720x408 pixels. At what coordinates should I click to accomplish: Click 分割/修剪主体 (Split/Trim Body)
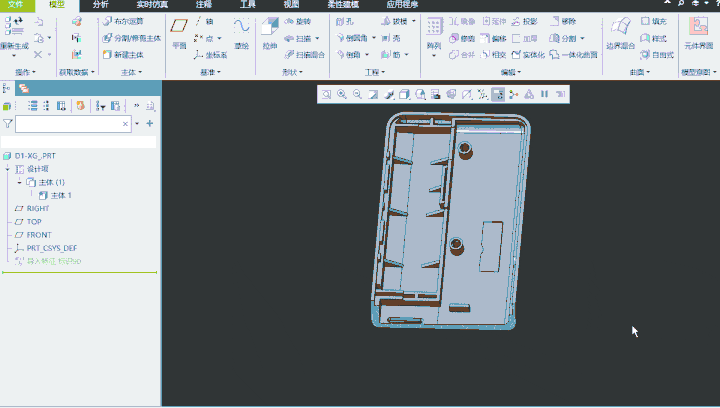pos(132,38)
